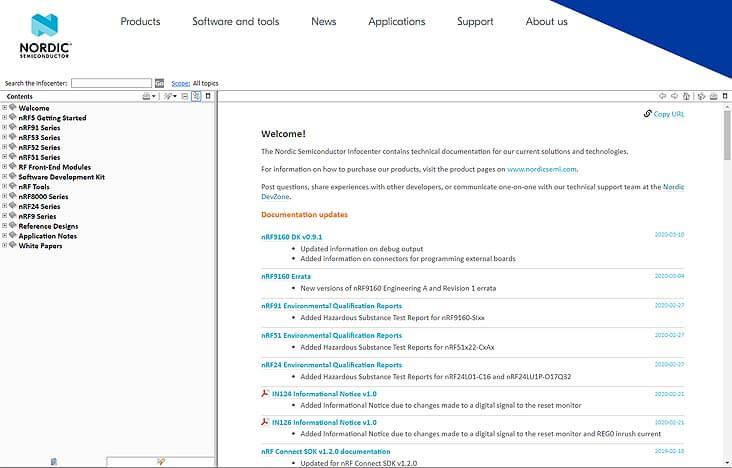
Task: Open nRF Connect SDK v1.2.0 documentation link
Action: click(x=326, y=452)
